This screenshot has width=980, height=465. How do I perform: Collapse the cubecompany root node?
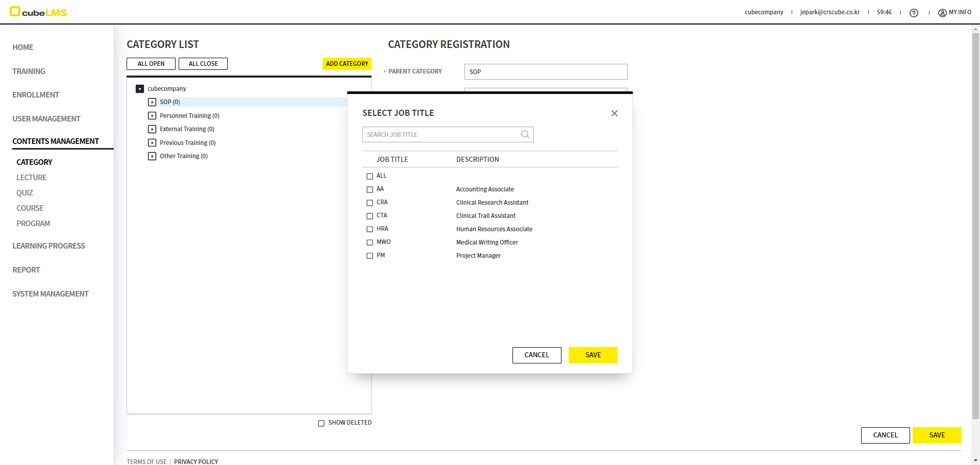click(140, 89)
